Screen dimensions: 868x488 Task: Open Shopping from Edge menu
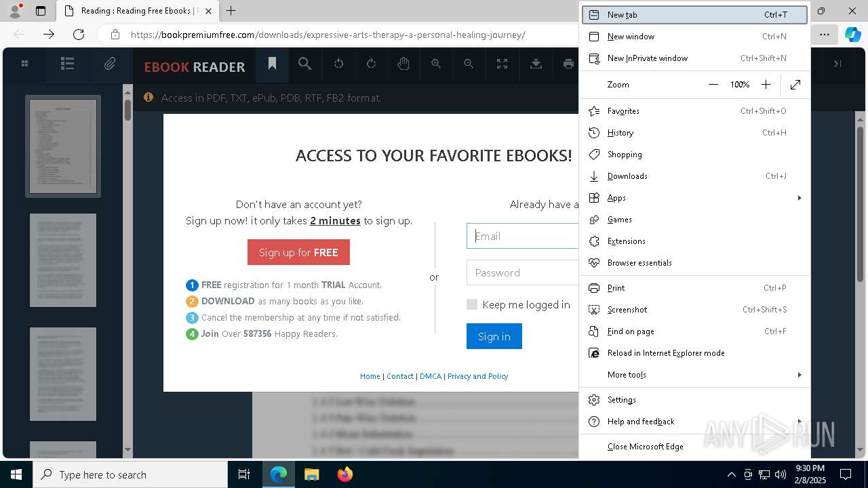pyautogui.click(x=694, y=155)
